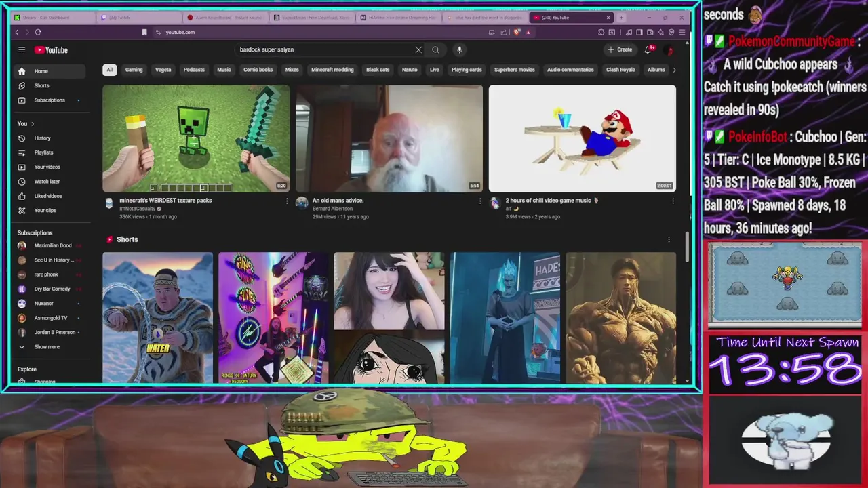Open Playlists in the sidebar

tap(51, 152)
